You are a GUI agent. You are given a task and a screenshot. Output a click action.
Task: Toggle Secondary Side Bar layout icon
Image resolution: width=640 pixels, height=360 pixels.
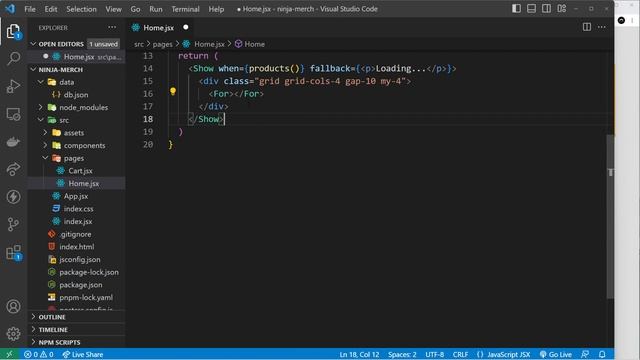[547, 9]
